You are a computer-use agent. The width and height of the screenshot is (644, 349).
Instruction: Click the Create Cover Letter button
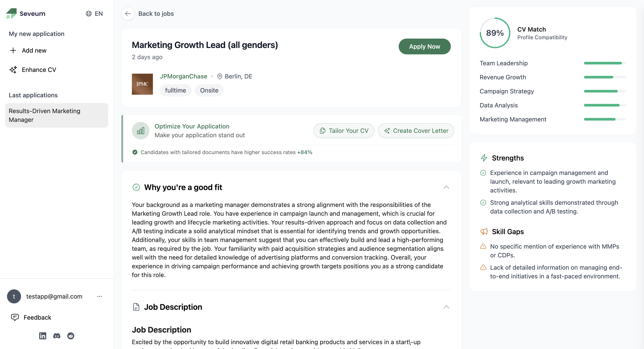(x=416, y=131)
